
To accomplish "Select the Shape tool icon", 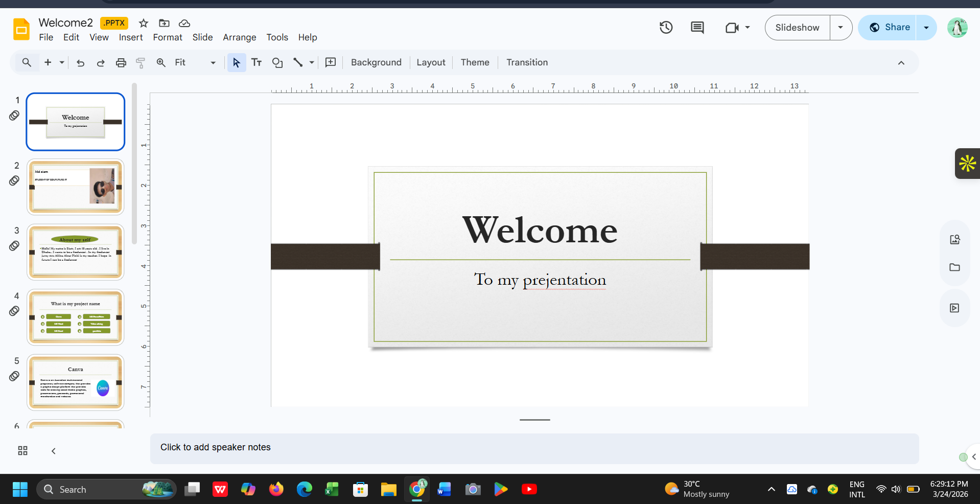I will pyautogui.click(x=277, y=62).
